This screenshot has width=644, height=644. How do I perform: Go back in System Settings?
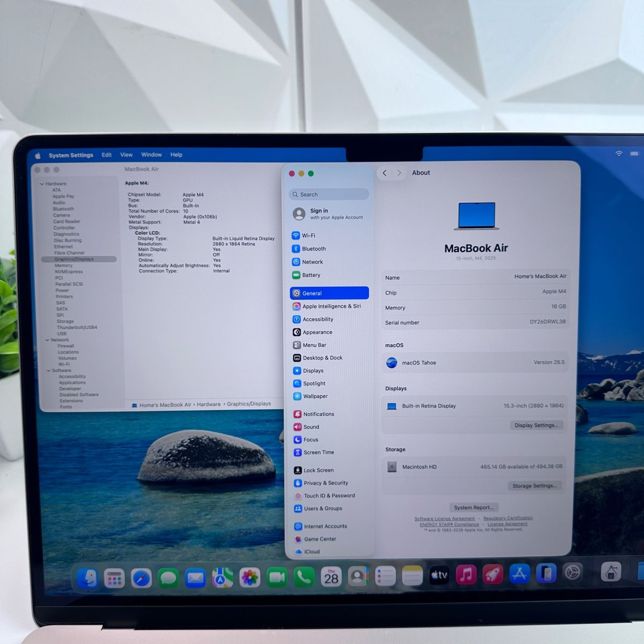coord(384,173)
